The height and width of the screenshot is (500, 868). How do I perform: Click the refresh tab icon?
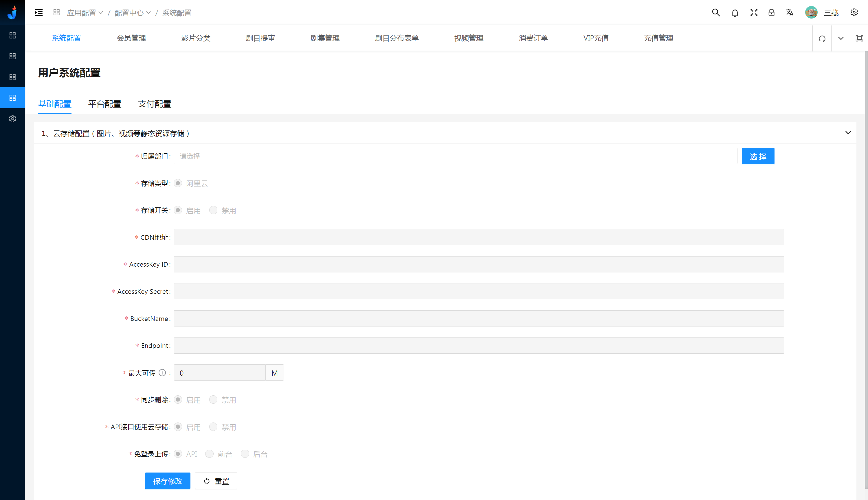(x=822, y=38)
